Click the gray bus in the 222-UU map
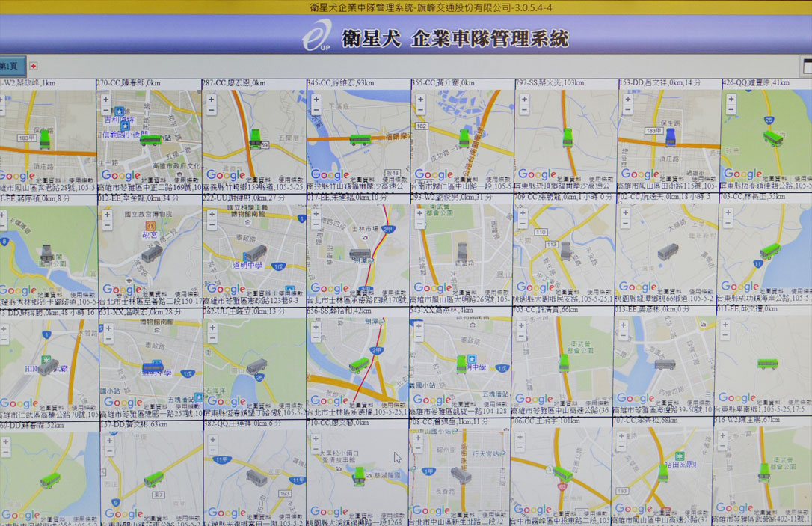 (255, 254)
